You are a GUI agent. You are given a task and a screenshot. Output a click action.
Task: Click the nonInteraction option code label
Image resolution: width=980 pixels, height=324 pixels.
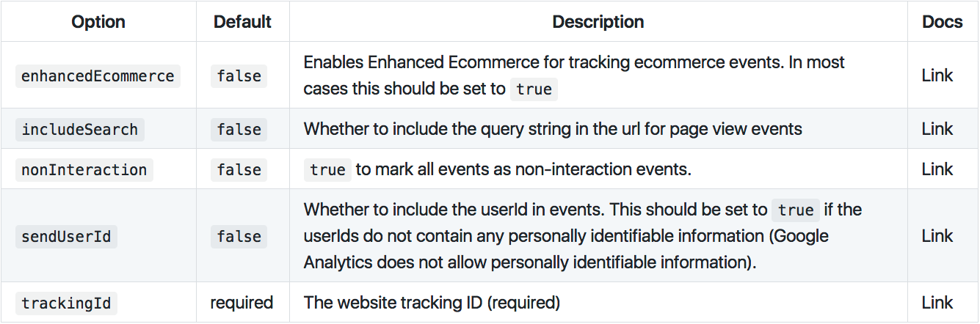pos(84,170)
